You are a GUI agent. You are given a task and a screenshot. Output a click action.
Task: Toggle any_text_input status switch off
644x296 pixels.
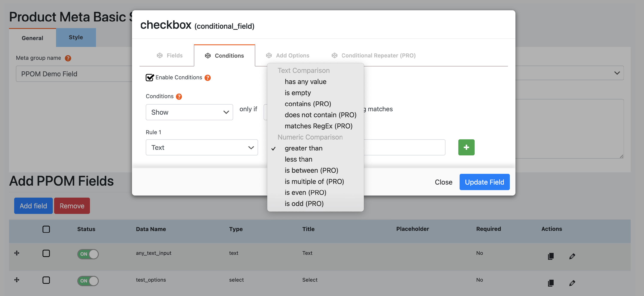(88, 254)
